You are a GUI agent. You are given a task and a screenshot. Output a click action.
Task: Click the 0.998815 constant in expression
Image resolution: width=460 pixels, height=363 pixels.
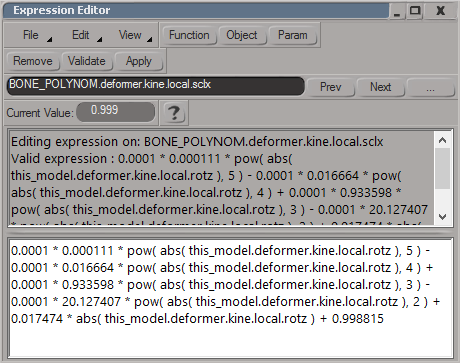[x=358, y=319]
